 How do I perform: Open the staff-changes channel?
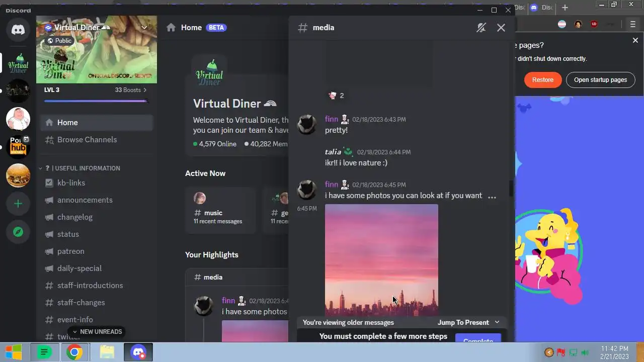[97, 303]
